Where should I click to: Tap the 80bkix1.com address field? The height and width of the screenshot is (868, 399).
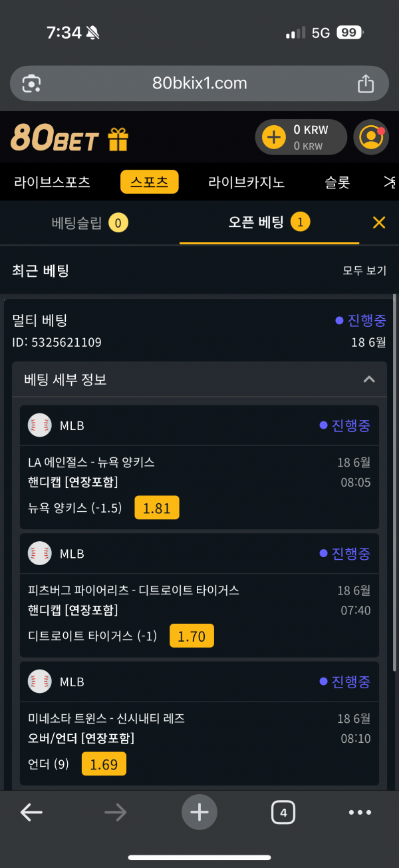199,83
